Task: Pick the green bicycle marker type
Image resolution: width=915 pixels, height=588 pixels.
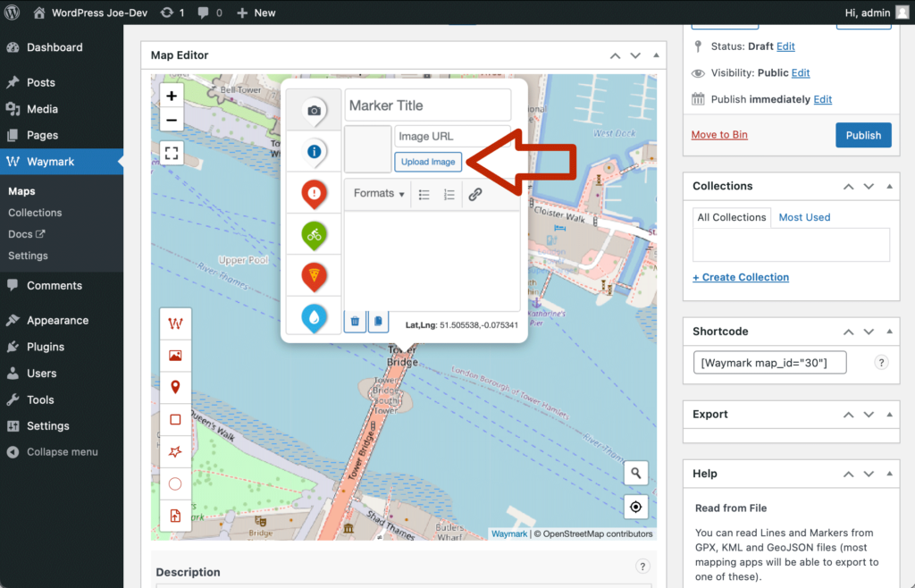Action: [x=314, y=235]
